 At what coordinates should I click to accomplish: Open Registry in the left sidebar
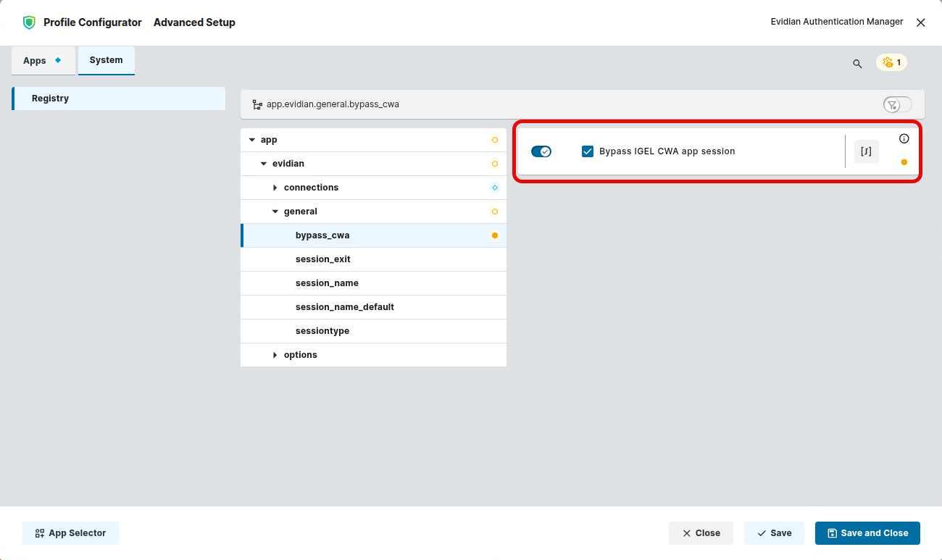point(119,99)
